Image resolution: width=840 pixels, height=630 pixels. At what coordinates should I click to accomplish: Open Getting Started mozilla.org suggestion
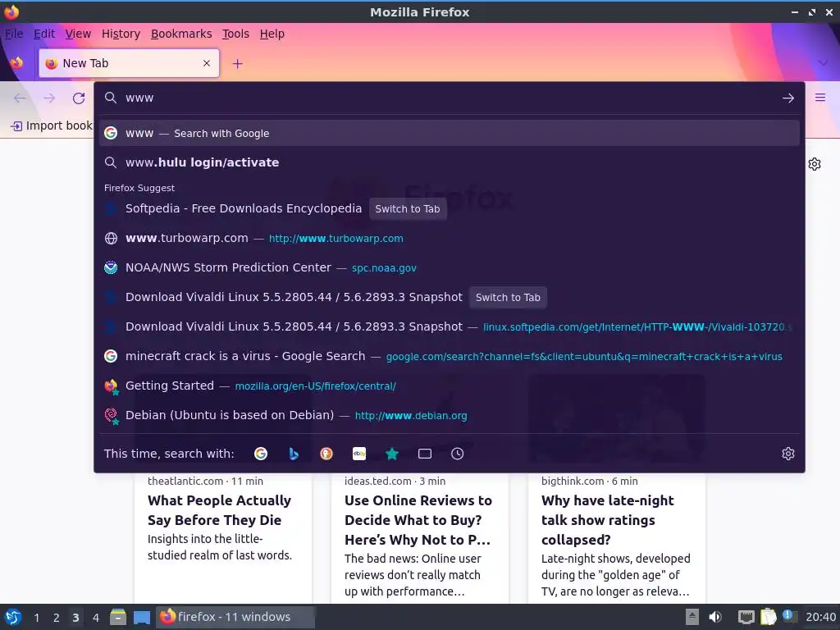coord(450,386)
